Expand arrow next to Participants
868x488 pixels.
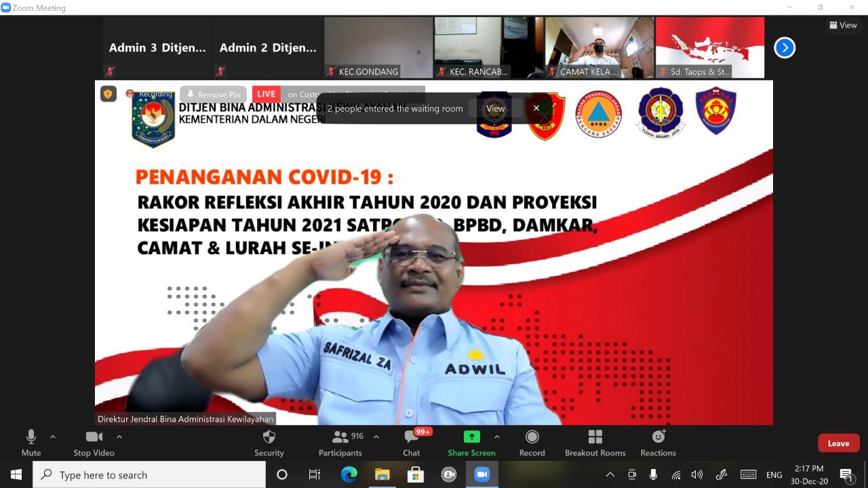tap(376, 437)
